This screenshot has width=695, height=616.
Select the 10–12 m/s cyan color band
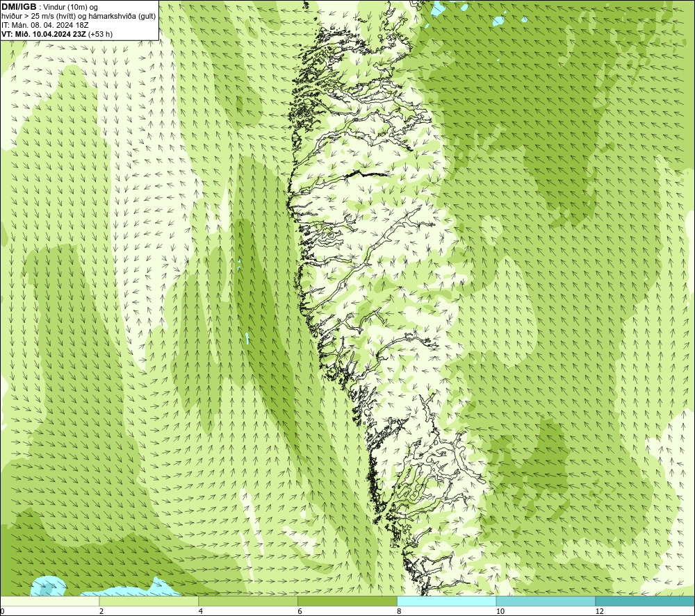pyautogui.click(x=546, y=601)
